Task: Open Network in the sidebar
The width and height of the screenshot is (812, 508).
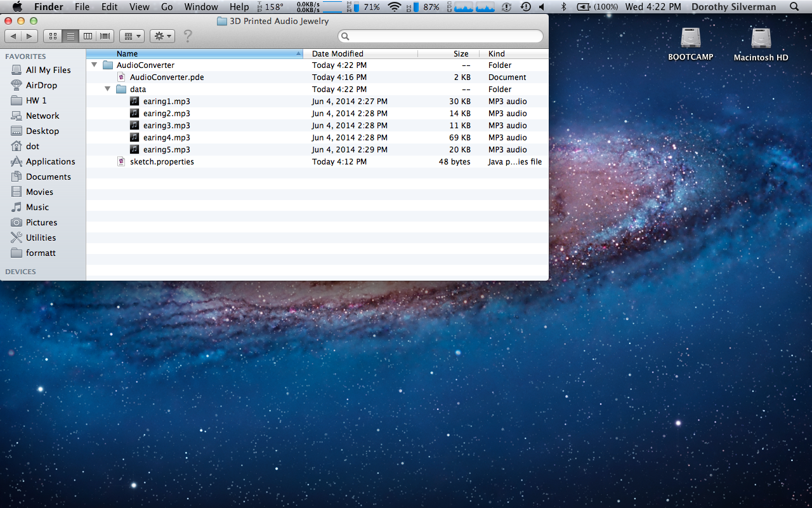Action: click(36, 116)
